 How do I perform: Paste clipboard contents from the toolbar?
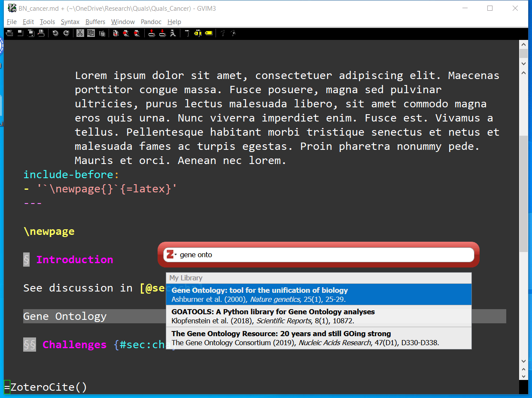pyautogui.click(x=102, y=33)
